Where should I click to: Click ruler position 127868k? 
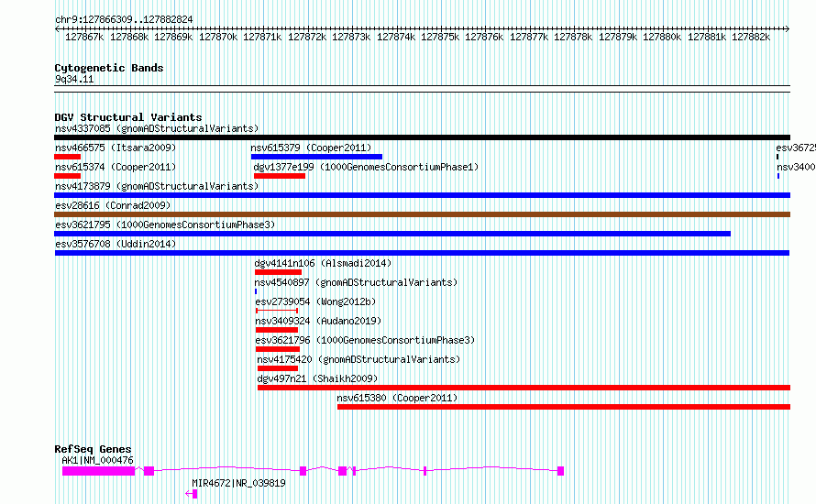pos(129,37)
